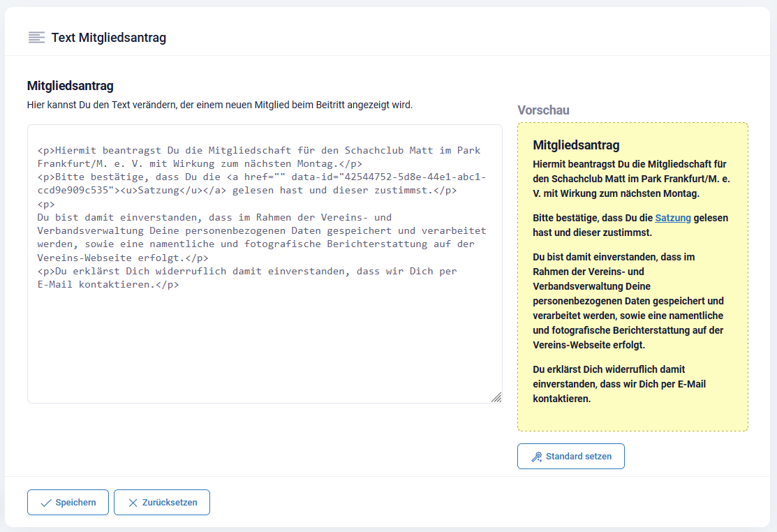Click the lone <p> tag line in the editor

(x=46, y=205)
